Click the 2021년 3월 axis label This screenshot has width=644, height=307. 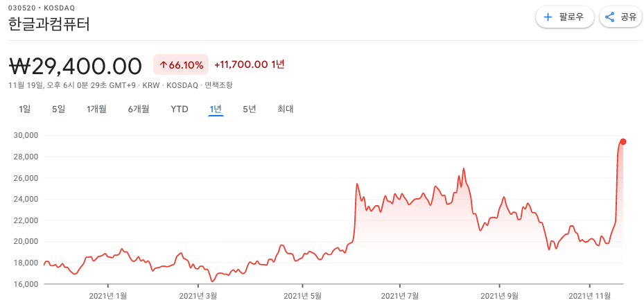[x=198, y=295]
